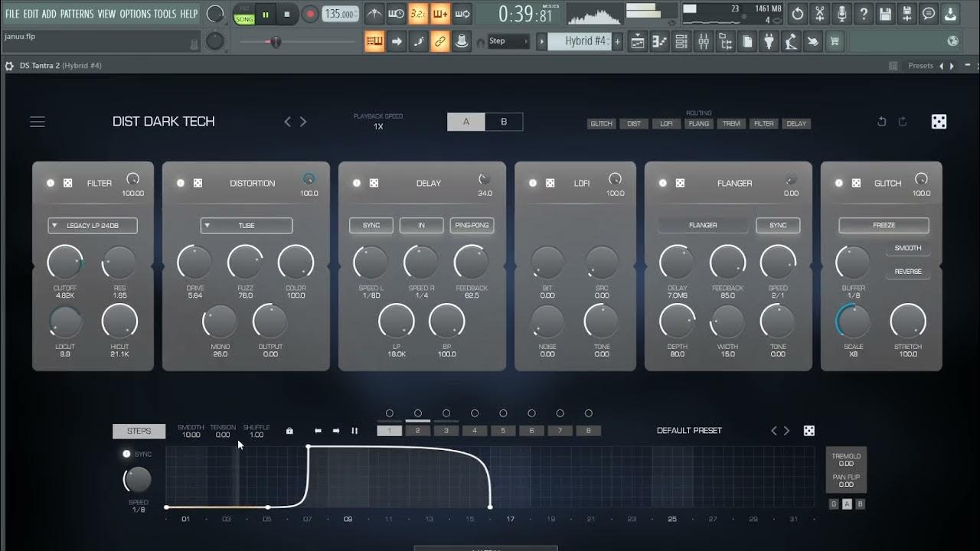The image size is (980, 551).
Task: Adjust the filter CUTOFF knob
Action: pos(65,262)
